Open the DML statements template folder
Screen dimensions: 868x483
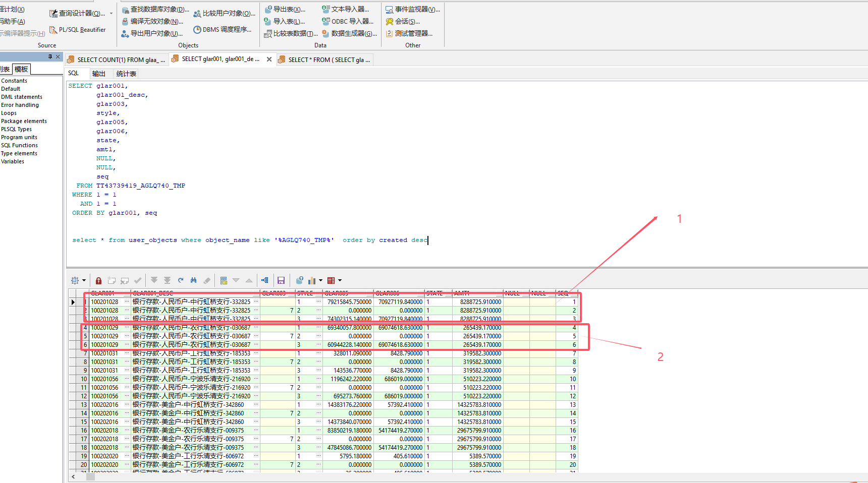point(22,97)
